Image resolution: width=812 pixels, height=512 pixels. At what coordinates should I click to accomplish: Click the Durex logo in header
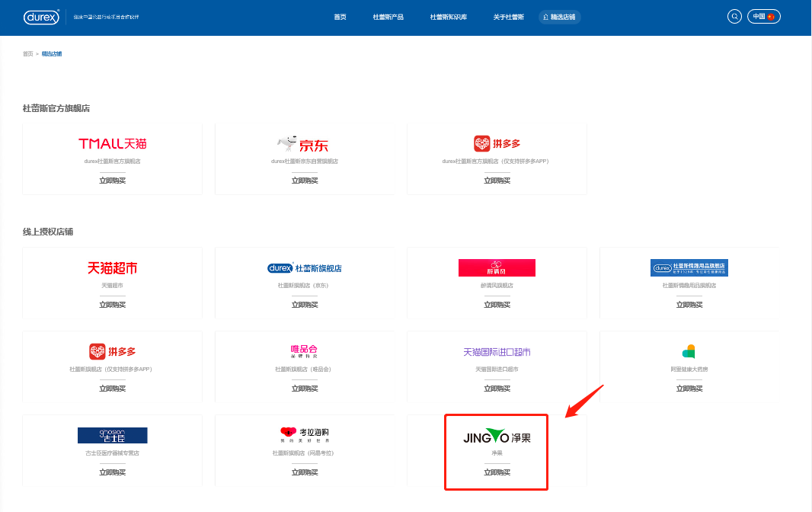coord(42,17)
